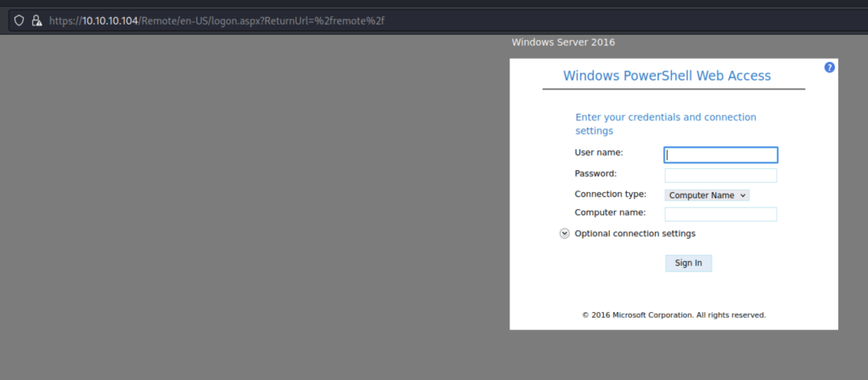Focus the User name input field
The image size is (868, 380).
(720, 155)
